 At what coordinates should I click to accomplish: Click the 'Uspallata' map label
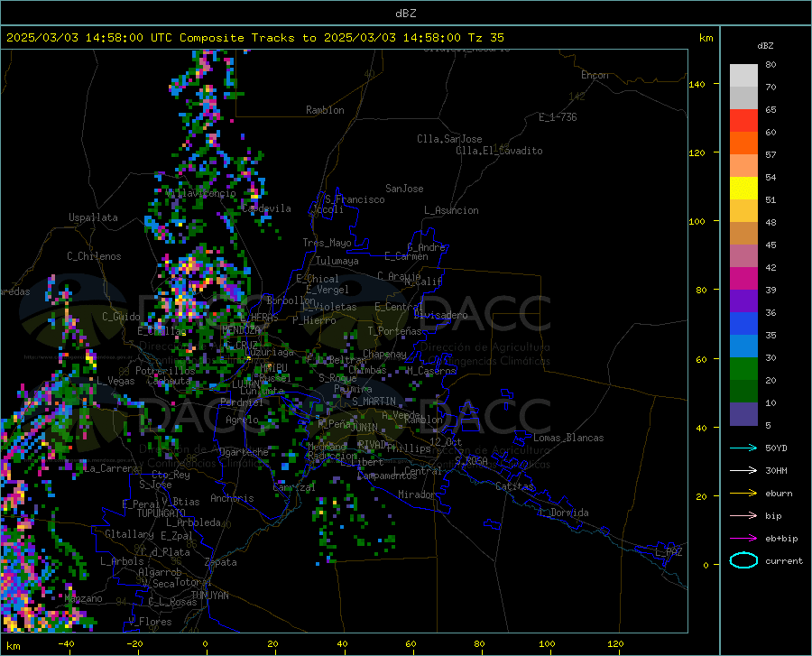93,217
